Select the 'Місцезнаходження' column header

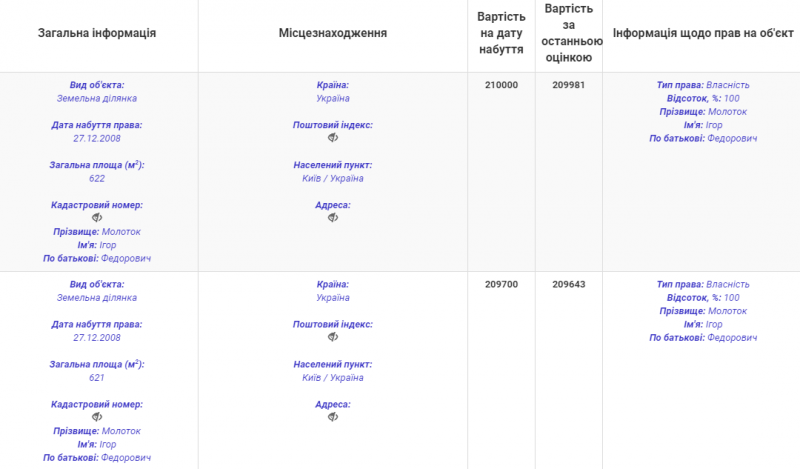pos(333,33)
